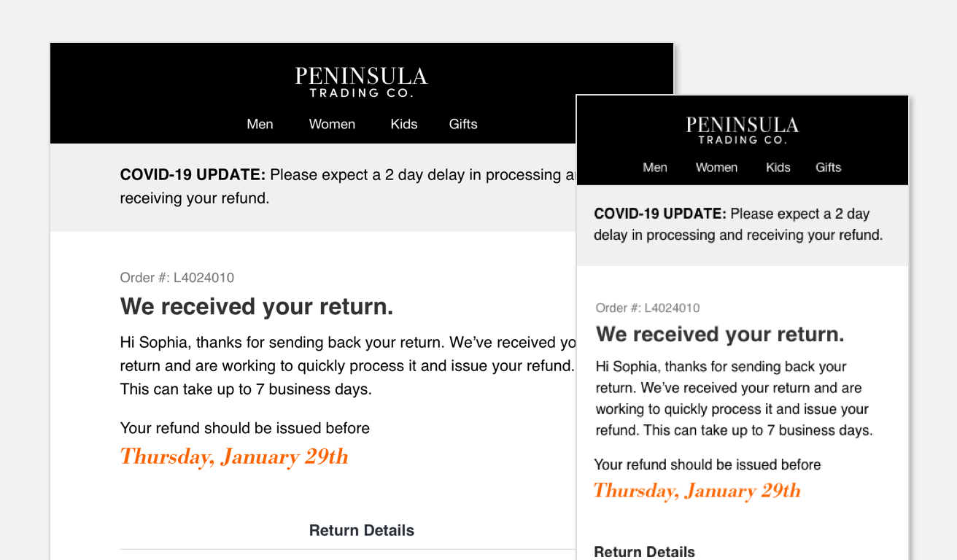
Task: Select Gifts in the desktop email navigation
Action: tap(463, 124)
